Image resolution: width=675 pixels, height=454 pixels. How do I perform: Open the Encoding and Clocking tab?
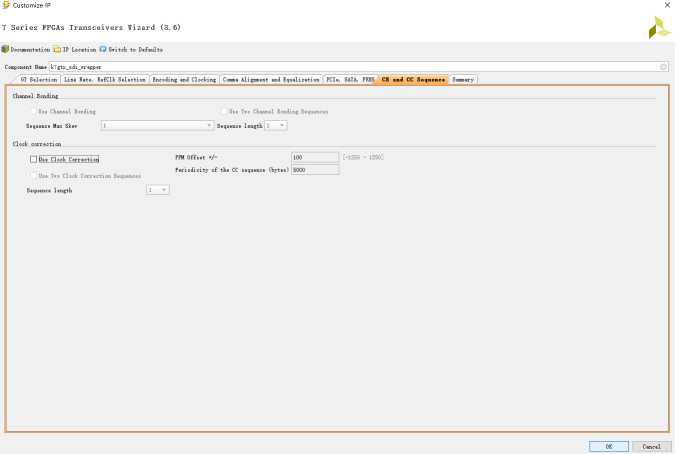184,80
